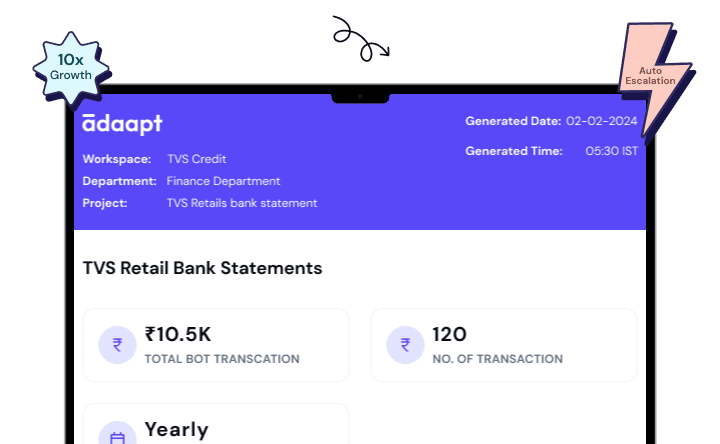Click the ₹10.5K amount value
This screenshot has width=720, height=444.
point(178,334)
